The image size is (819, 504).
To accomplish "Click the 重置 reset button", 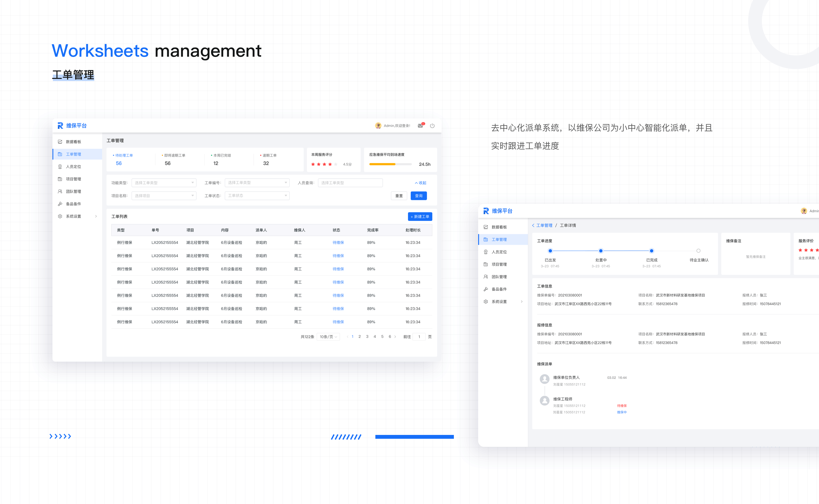I will (399, 196).
